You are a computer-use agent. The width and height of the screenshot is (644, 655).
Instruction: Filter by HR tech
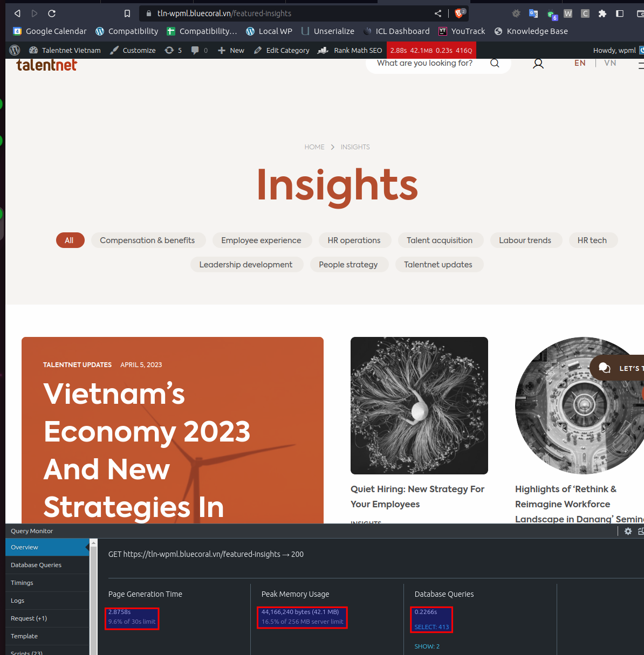[592, 240]
